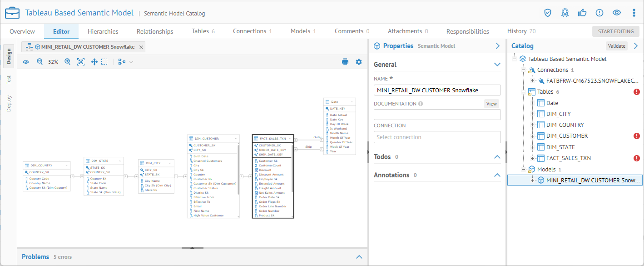Viewport: 644px width, 266px height.
Task: Expand the DIM_CUSTOMER tree node
Action: click(x=532, y=136)
